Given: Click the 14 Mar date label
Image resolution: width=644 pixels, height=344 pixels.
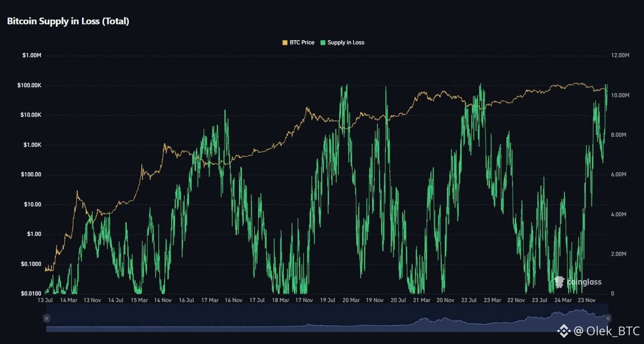Looking at the screenshot, I should click(68, 300).
